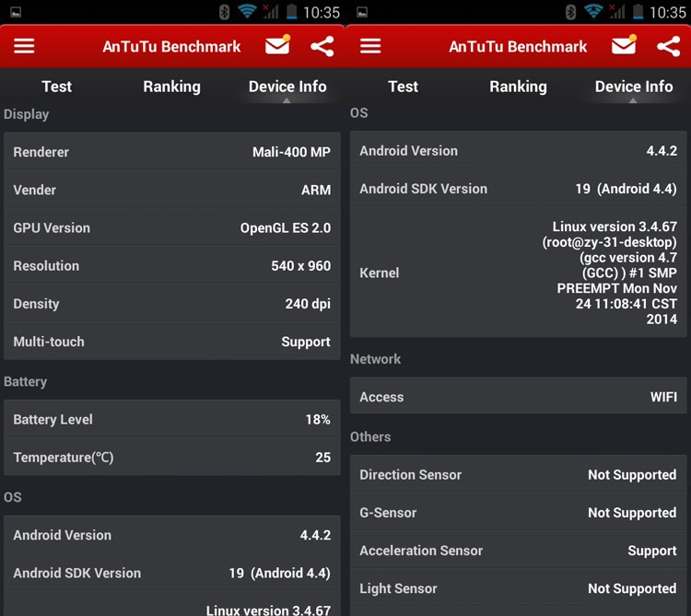This screenshot has height=616, width=691.
Task: Tap the Bluetooth status icon on right screen
Action: click(570, 12)
